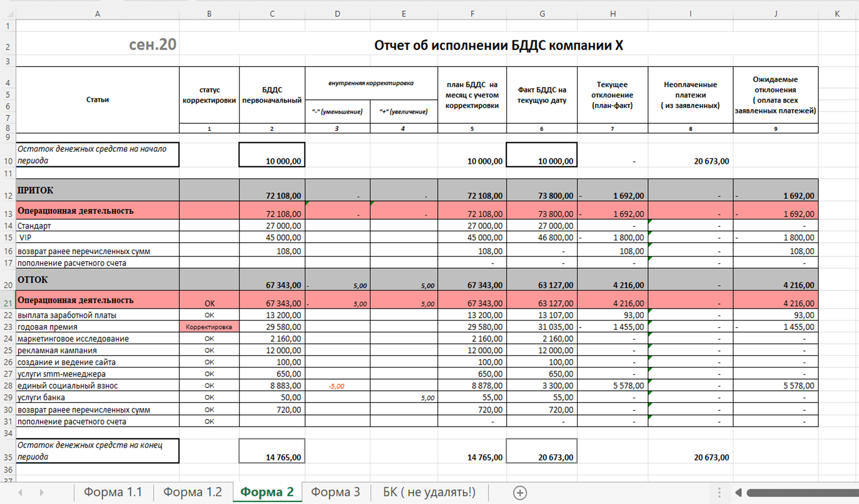This screenshot has width=859, height=504.
Task: Click the 'создание и ведение сайта' row label
Action: point(97,362)
